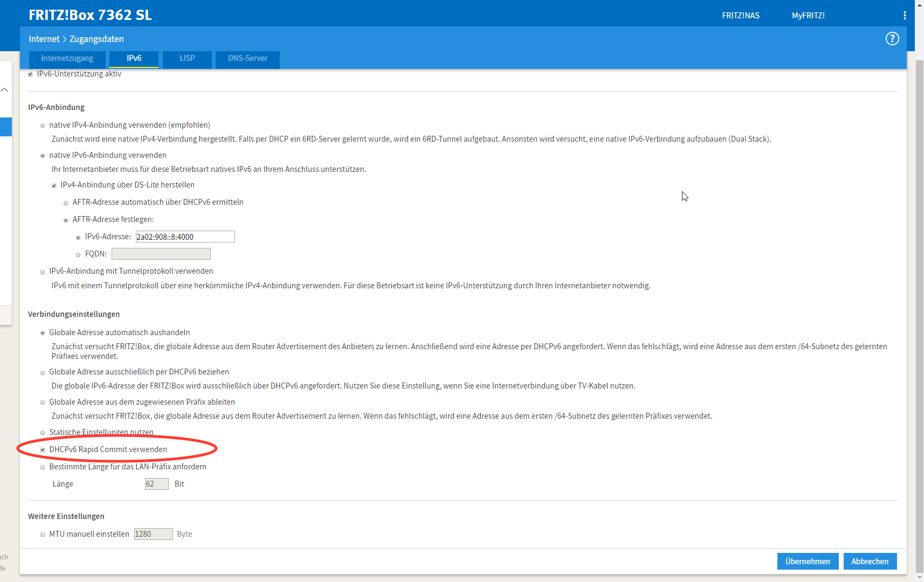Collapse the sidebar using the chevron arrow
The width and height of the screenshot is (924, 582).
pos(5,90)
